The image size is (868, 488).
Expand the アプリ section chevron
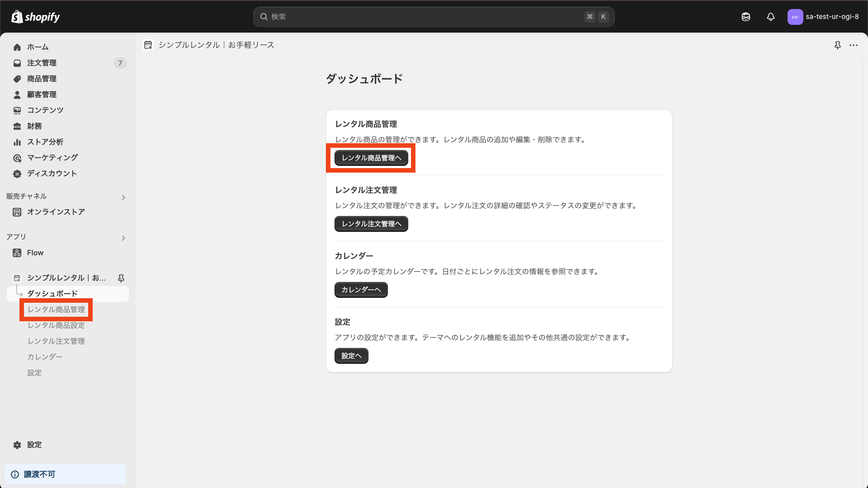click(123, 238)
